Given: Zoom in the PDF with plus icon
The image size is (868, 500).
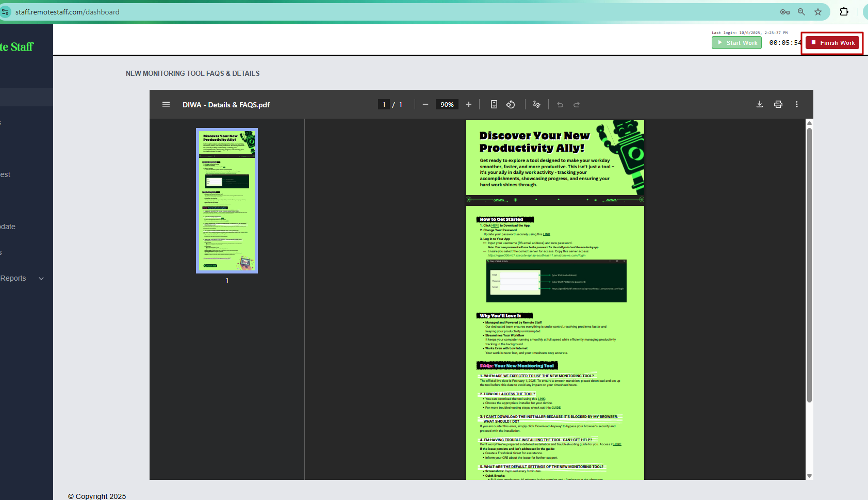Looking at the screenshot, I should point(469,104).
